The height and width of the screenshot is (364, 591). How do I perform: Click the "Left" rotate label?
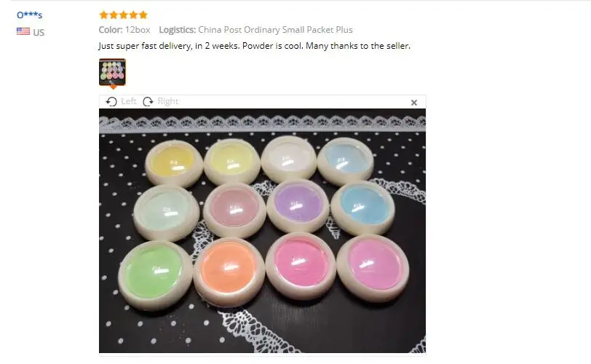pos(129,101)
